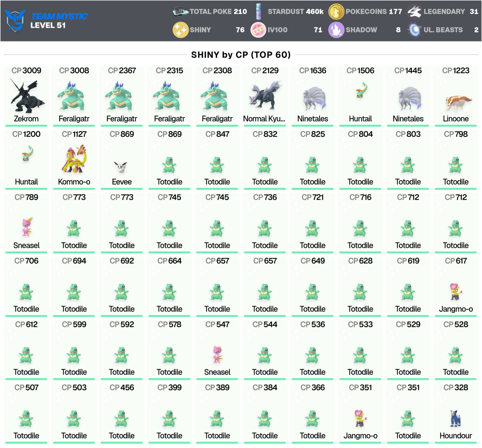Image resolution: width=482 pixels, height=448 pixels.
Task: Select the Totodile CP 612 sprite
Action: (26, 355)
